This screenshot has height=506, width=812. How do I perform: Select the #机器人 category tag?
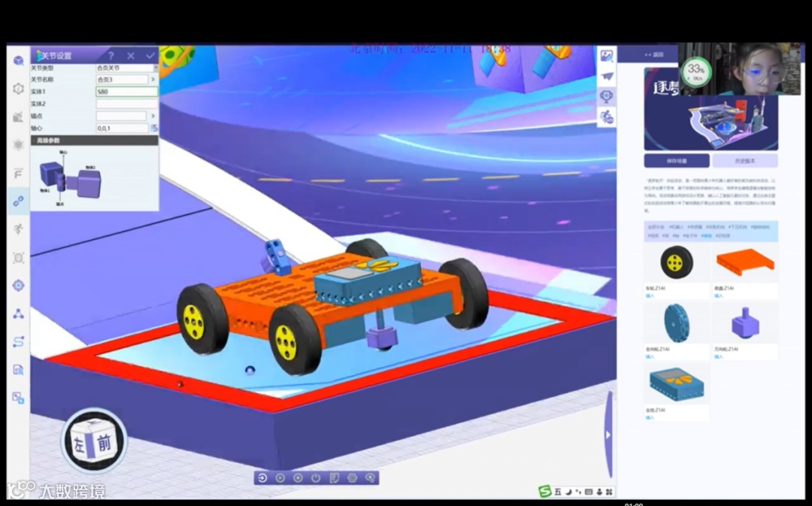click(676, 227)
